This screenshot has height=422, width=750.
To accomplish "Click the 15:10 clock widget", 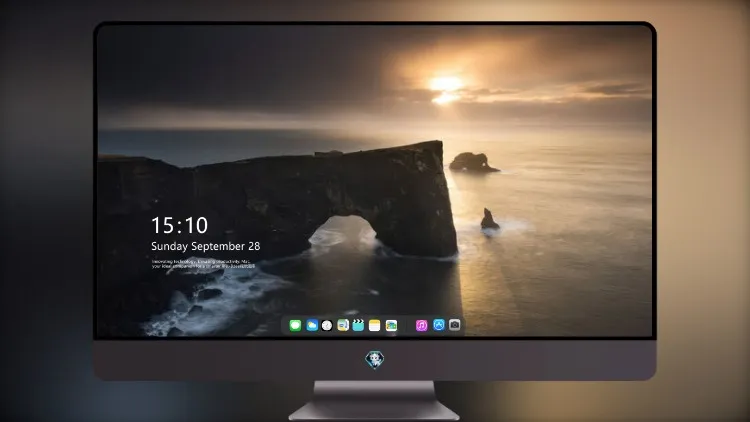I will 179,225.
